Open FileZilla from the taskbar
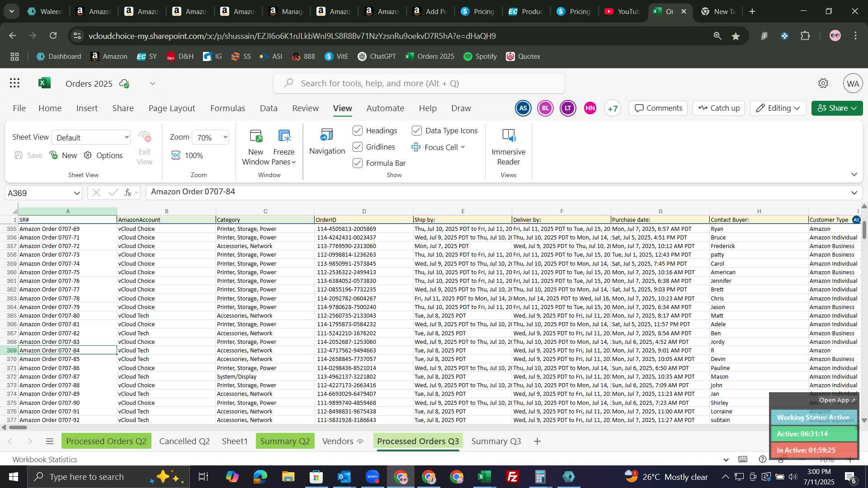The image size is (868, 488). pyautogui.click(x=513, y=477)
